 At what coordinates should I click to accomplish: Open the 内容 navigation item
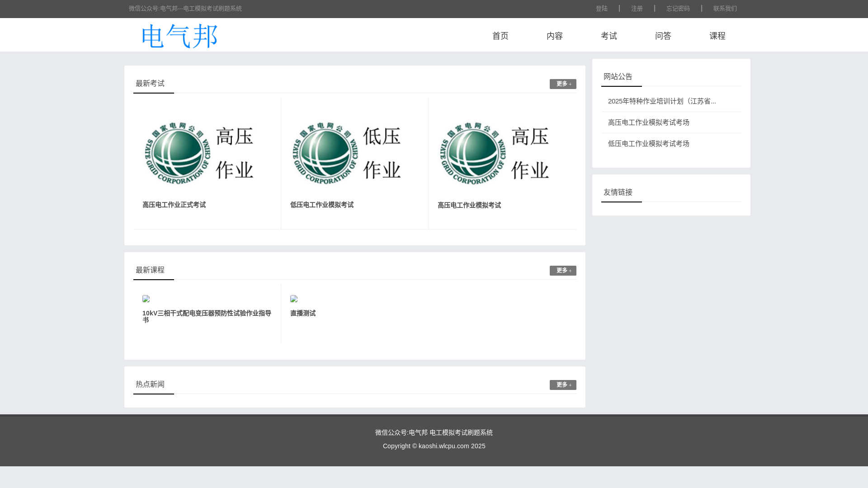(x=555, y=36)
